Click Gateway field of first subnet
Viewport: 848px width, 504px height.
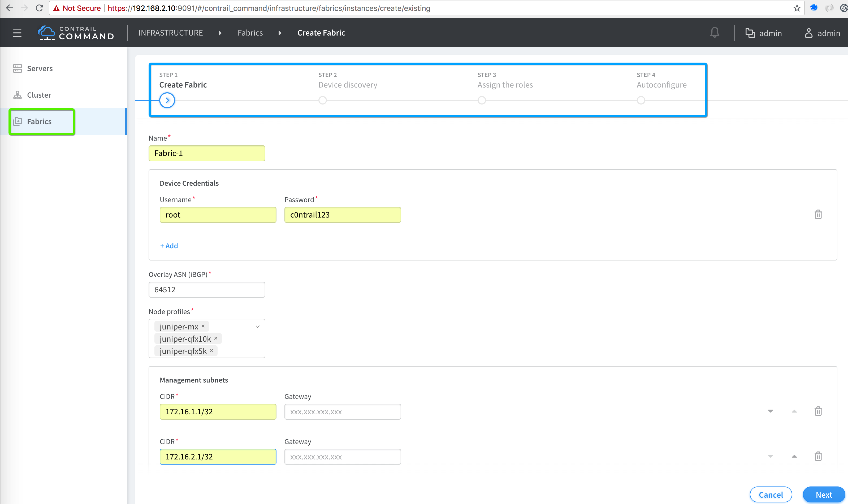pyautogui.click(x=342, y=411)
